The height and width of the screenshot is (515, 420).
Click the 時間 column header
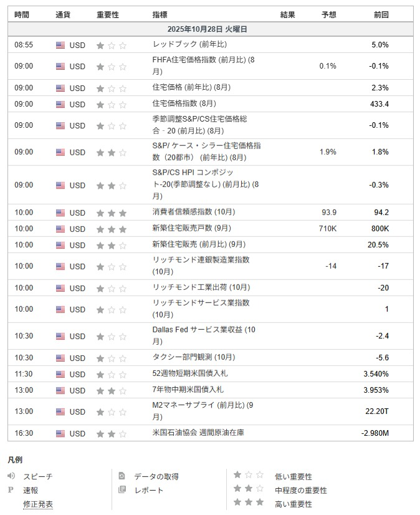click(x=22, y=14)
